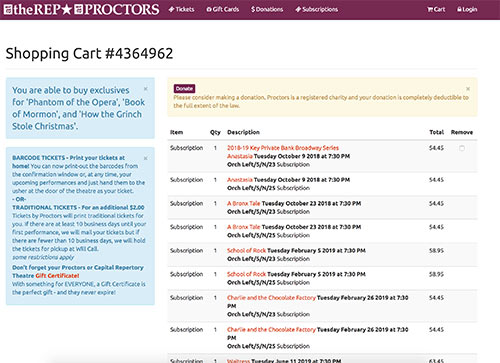Open School of Rock link for seat S/N/25
This screenshot has height=363, width=500.
[246, 274]
